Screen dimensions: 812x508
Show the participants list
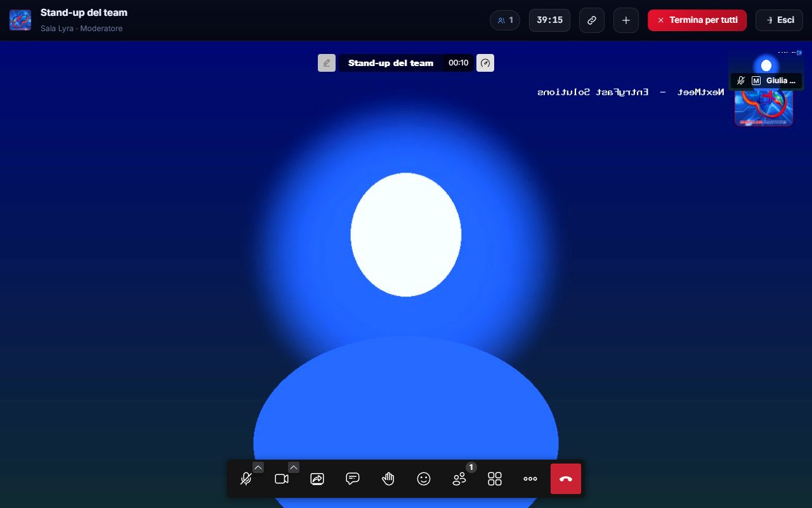coord(459,479)
